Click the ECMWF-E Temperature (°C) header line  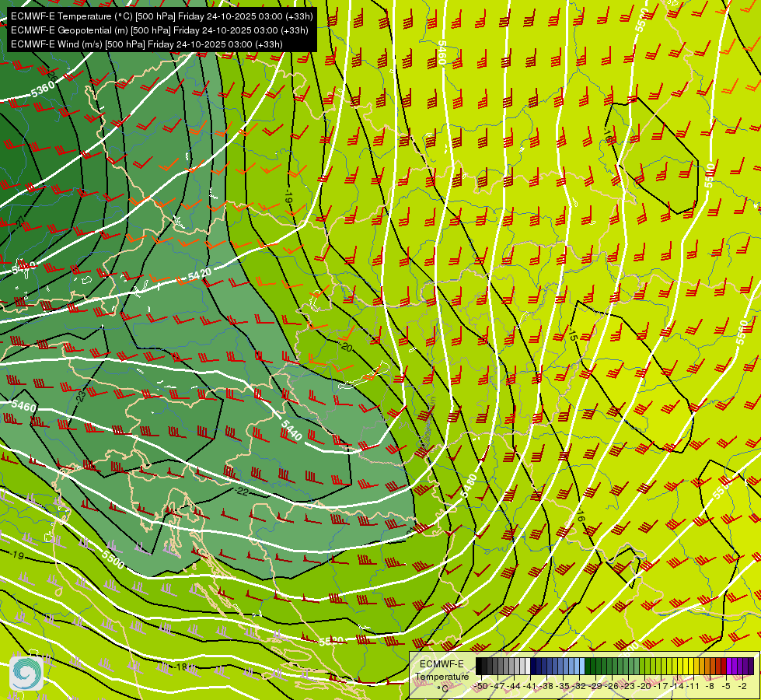pos(162,16)
